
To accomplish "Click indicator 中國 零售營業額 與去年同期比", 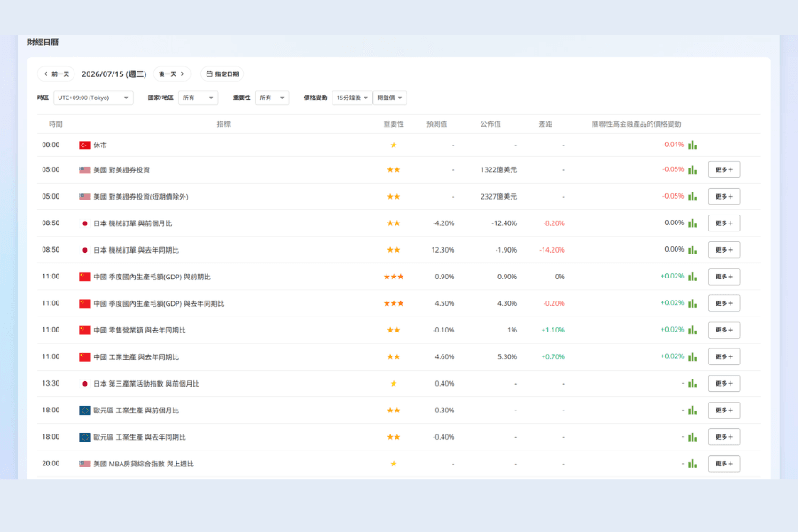I will pyautogui.click(x=139, y=331).
